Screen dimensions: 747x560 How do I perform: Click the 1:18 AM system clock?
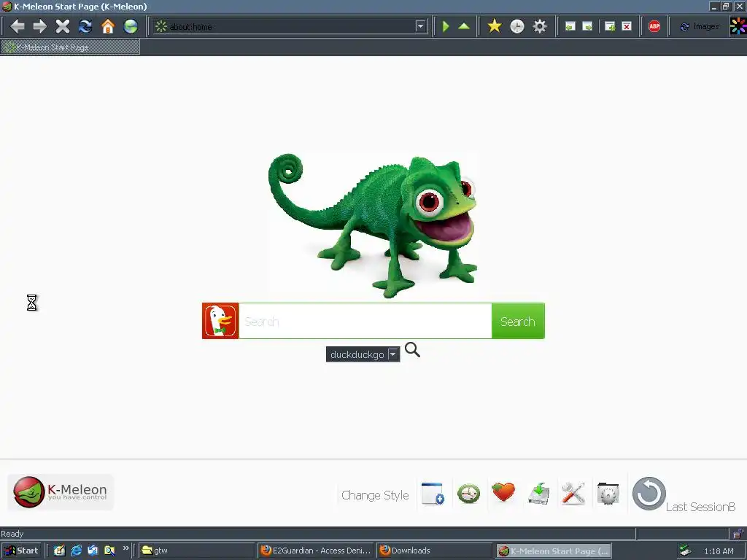719,551
